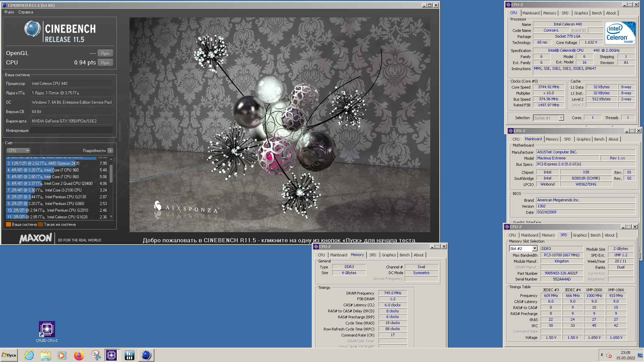Click the Информация input field
644x362 pixels.
click(72, 131)
